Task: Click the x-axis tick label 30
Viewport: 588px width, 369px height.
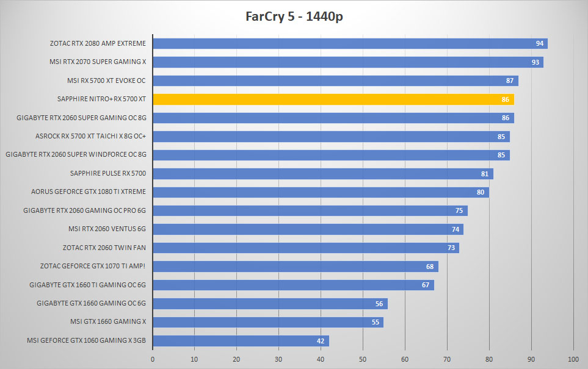Action: [x=278, y=359]
